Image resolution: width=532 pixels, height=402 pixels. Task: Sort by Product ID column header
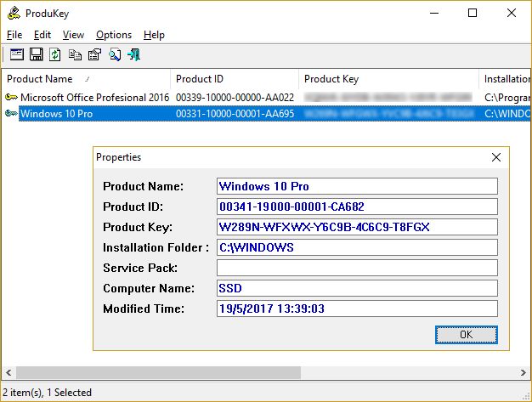click(235, 79)
